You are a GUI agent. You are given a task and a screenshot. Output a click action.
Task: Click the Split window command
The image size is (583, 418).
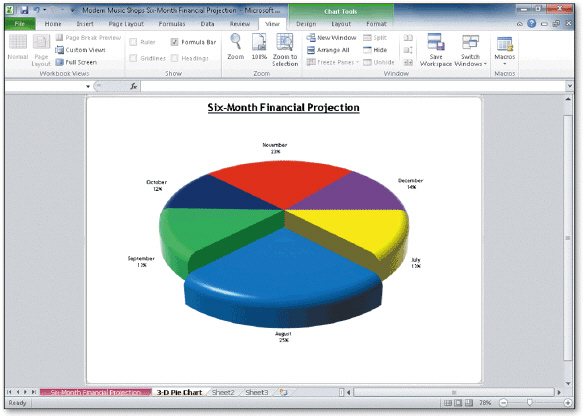coord(375,38)
